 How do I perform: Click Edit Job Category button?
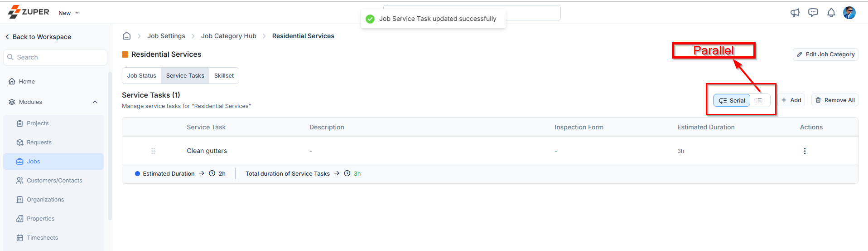(825, 54)
